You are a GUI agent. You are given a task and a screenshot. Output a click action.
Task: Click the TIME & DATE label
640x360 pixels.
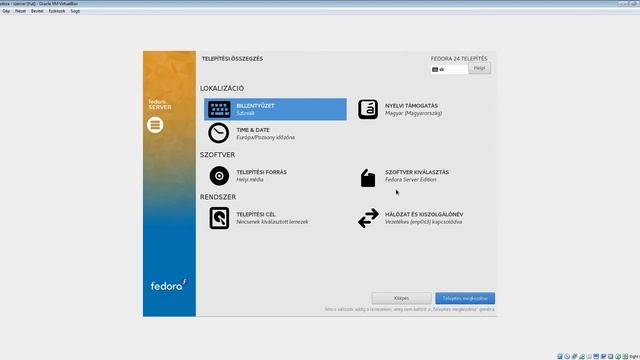pyautogui.click(x=253, y=130)
